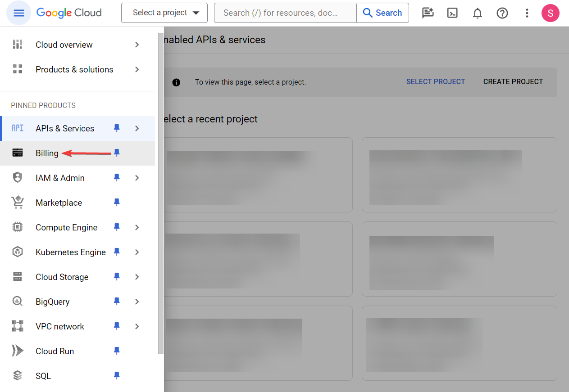Click the navigation menu scrollbar
This screenshot has height=392, width=569.
(161, 194)
